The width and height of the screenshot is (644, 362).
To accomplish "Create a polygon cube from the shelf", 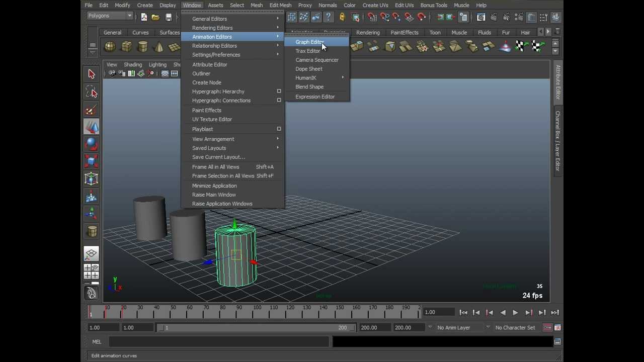I will 126,47.
